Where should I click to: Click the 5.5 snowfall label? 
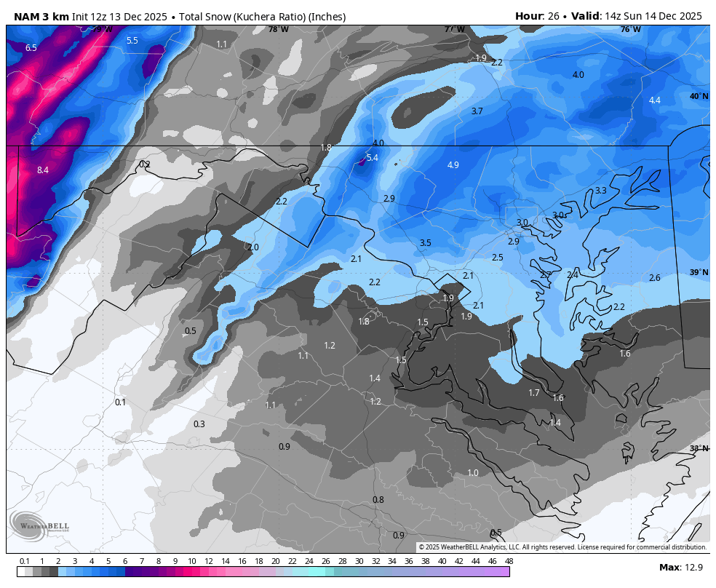click(132, 41)
